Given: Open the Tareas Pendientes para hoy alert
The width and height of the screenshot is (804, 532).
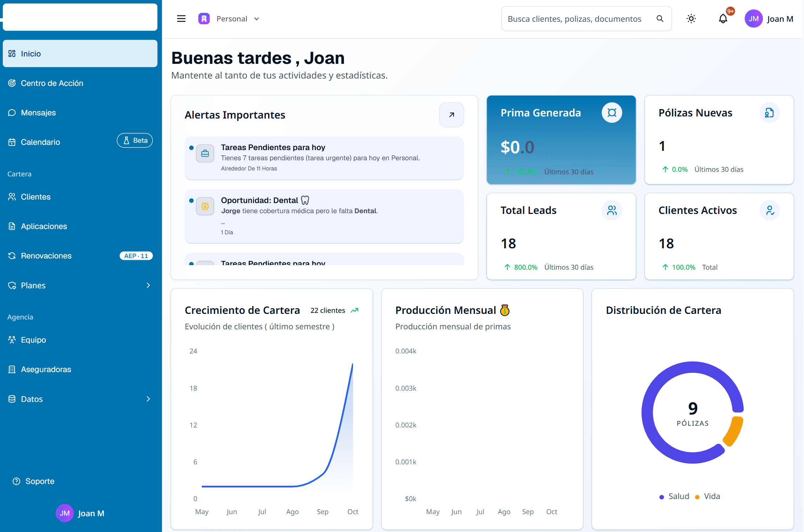Looking at the screenshot, I should (324, 158).
